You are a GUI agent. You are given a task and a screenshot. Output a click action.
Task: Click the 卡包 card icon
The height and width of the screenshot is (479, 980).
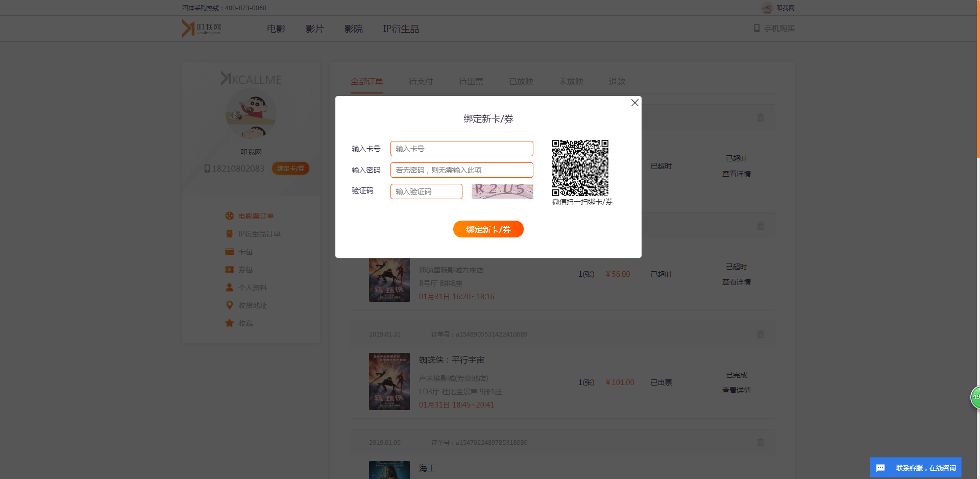230,252
